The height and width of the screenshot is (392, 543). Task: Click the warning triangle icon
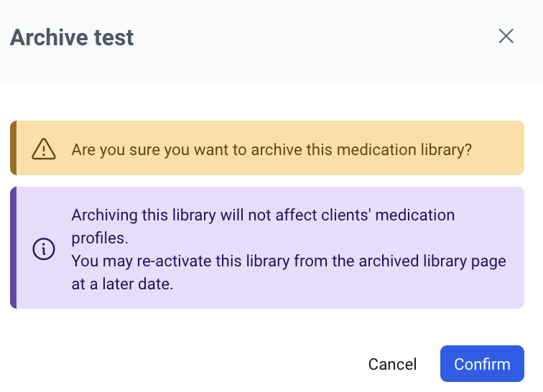tap(44, 149)
